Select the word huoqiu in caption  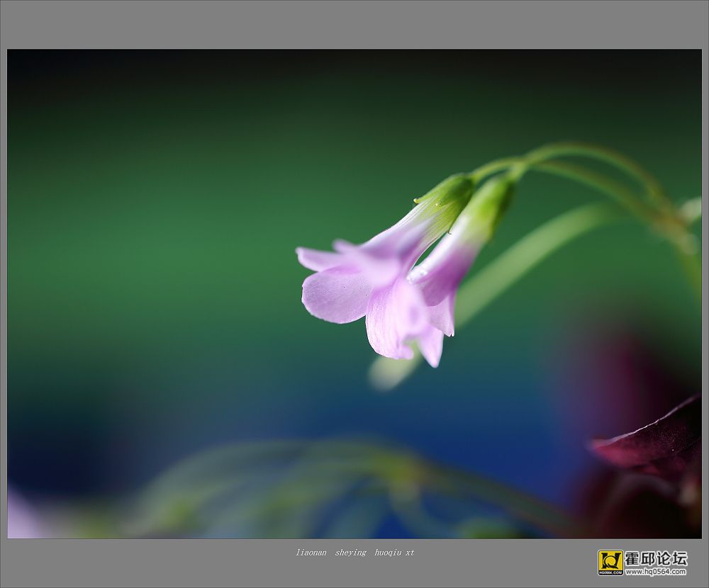(x=388, y=553)
